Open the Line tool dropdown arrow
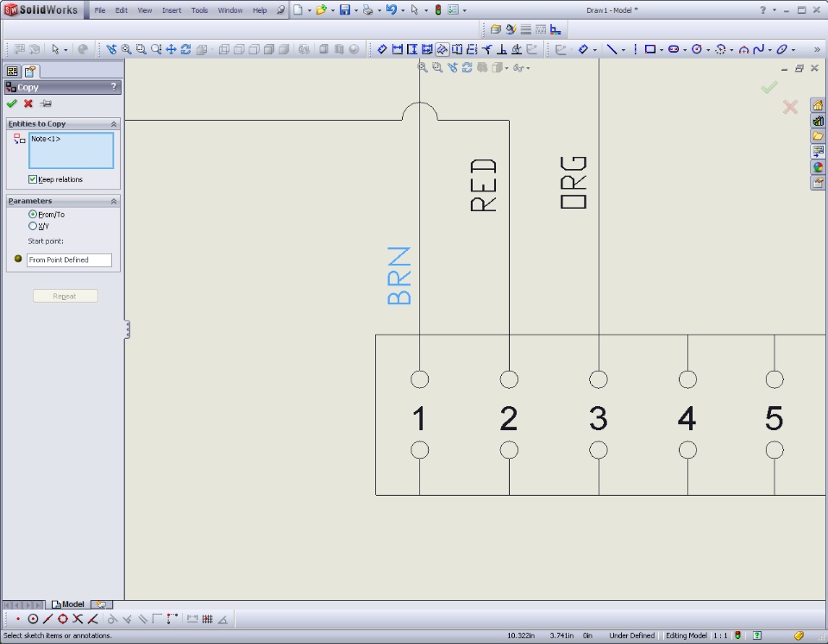Image resolution: width=828 pixels, height=644 pixels. (623, 50)
